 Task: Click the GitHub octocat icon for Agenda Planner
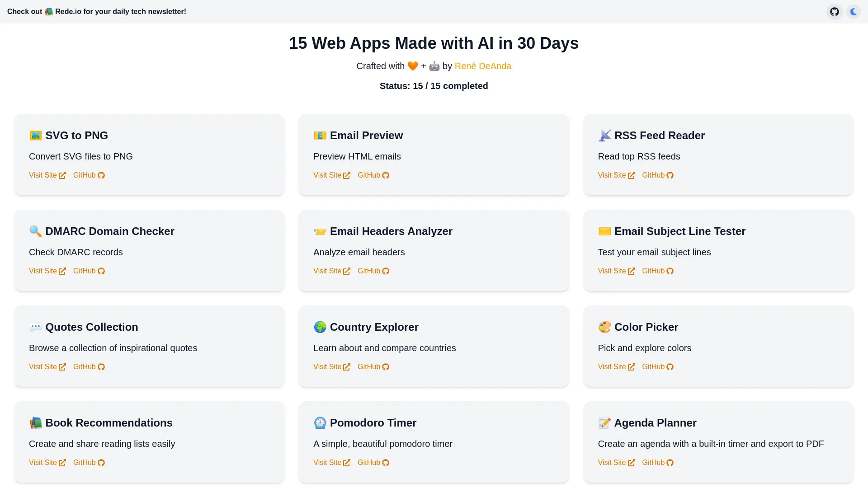[670, 463]
